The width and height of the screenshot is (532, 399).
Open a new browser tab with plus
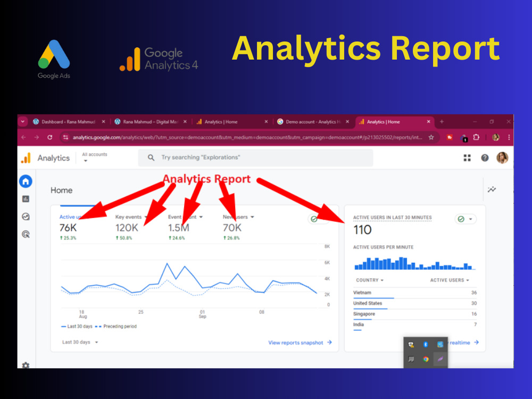[x=442, y=121]
